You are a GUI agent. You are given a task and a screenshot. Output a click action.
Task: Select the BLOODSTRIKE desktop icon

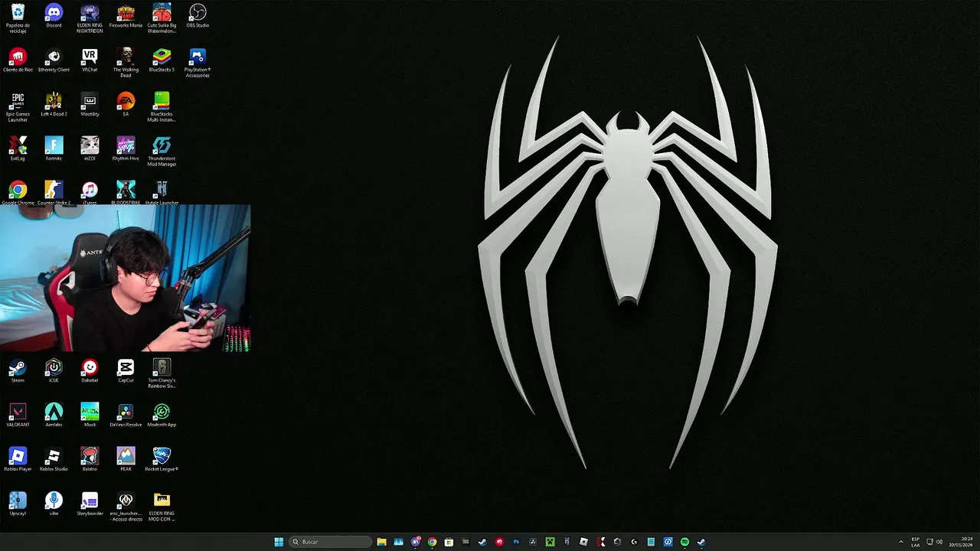[126, 192]
